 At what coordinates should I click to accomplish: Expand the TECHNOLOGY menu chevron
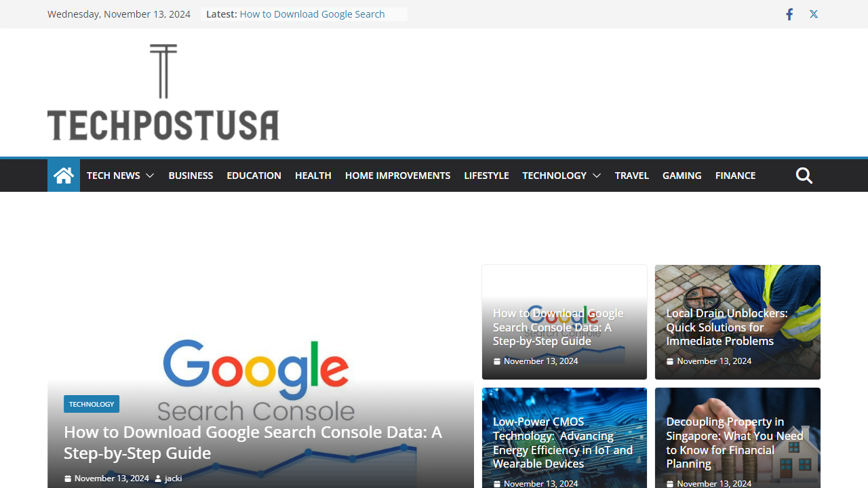click(x=596, y=175)
